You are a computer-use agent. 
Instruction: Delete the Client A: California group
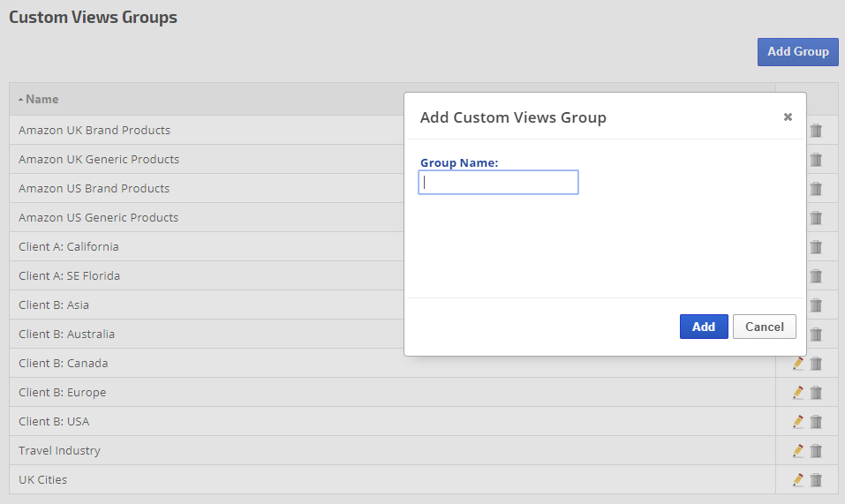point(816,246)
